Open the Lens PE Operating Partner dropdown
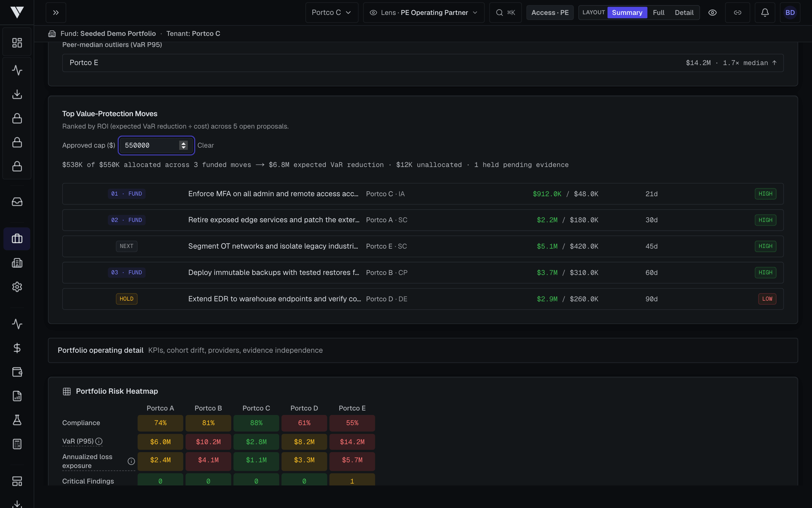 pyautogui.click(x=424, y=12)
